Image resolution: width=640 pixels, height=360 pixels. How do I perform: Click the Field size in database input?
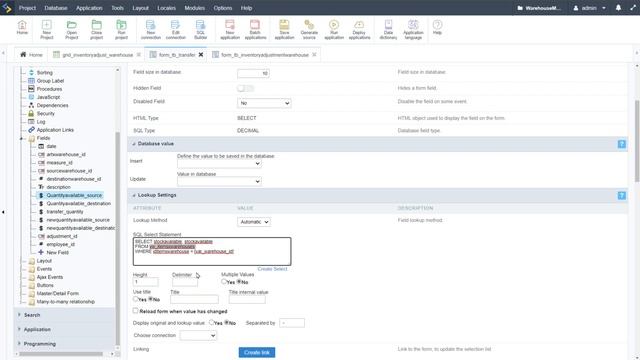pyautogui.click(x=253, y=73)
